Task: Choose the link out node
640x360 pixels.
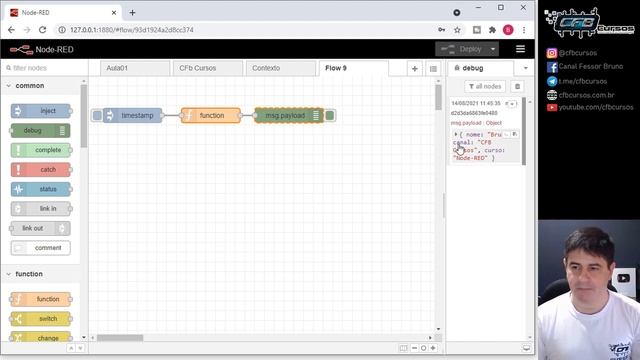Action: tap(40, 228)
